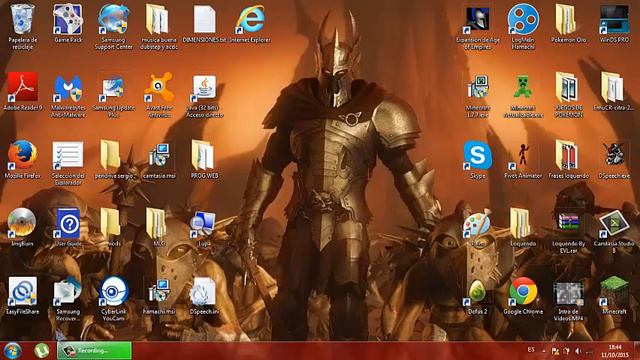Open the taskbar clock showing 18:44
Viewport: 640px width, 360px height.
(615, 351)
